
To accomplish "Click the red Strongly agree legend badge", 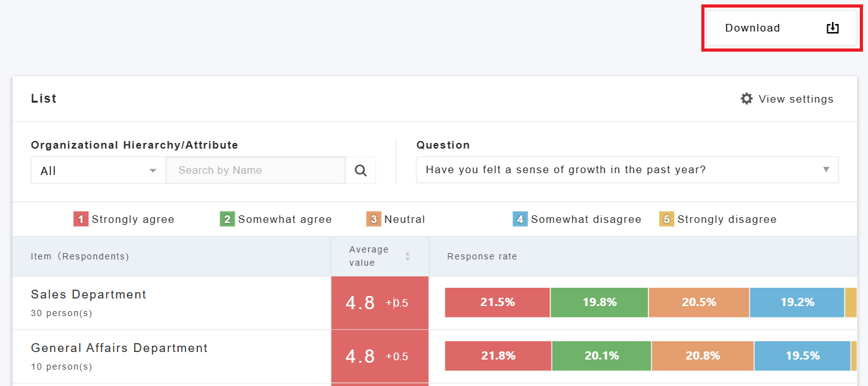I will [x=81, y=219].
